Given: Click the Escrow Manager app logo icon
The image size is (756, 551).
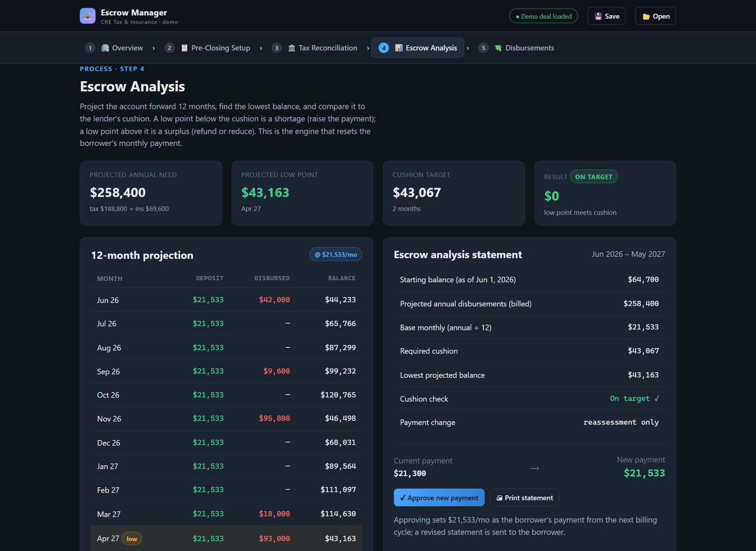Looking at the screenshot, I should [x=87, y=16].
